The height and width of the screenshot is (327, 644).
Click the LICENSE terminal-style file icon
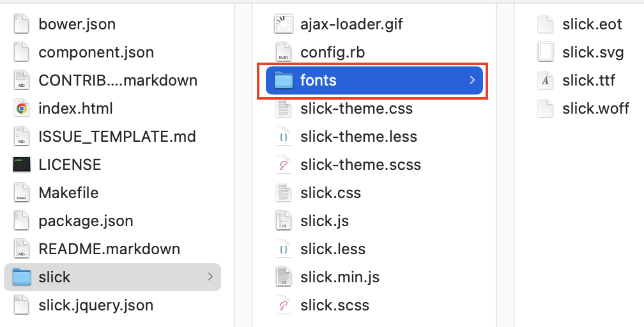(21, 165)
